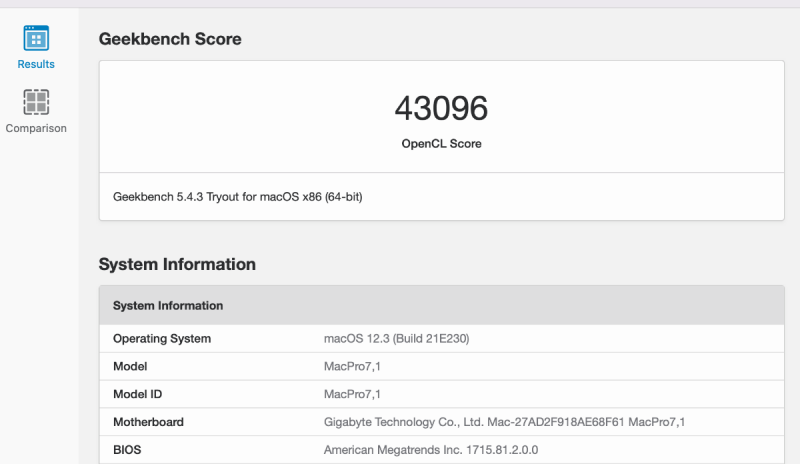Select the American Megatrends BIOS value
800x464 pixels.
coord(431,450)
